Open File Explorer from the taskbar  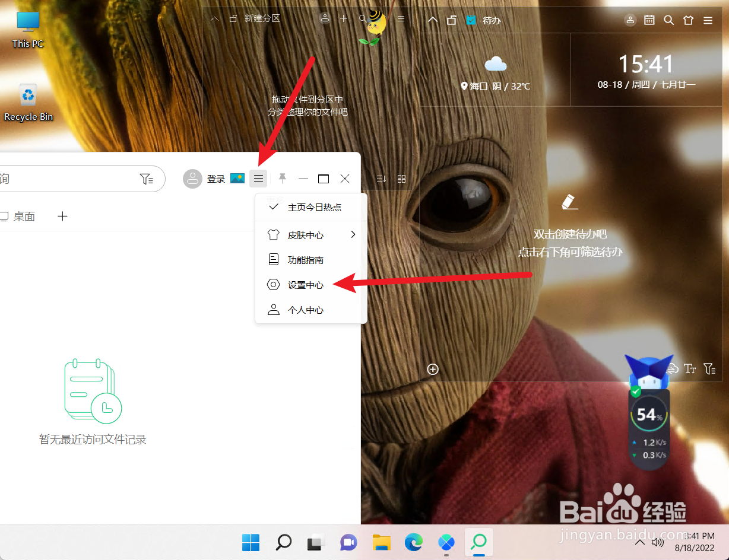pos(381,542)
